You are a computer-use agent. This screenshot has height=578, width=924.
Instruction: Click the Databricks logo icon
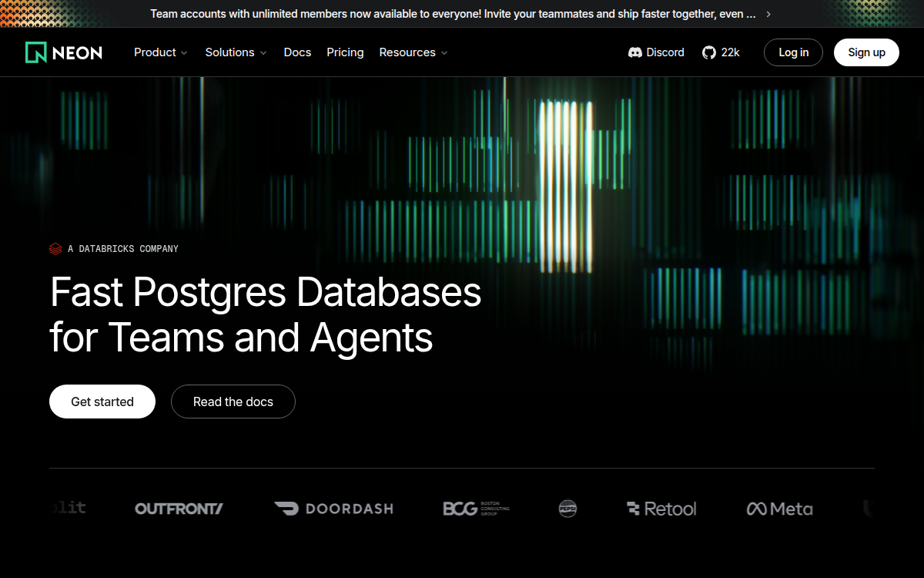pos(55,249)
